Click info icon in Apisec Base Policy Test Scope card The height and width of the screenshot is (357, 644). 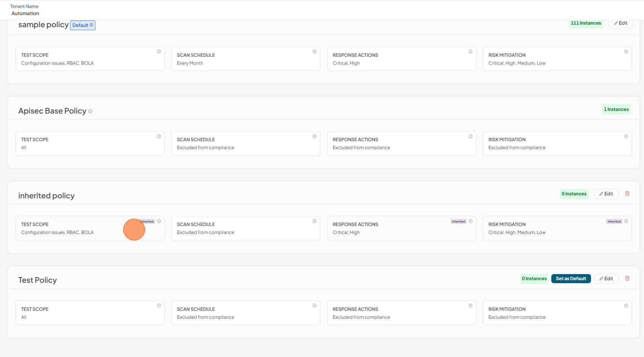pyautogui.click(x=159, y=136)
